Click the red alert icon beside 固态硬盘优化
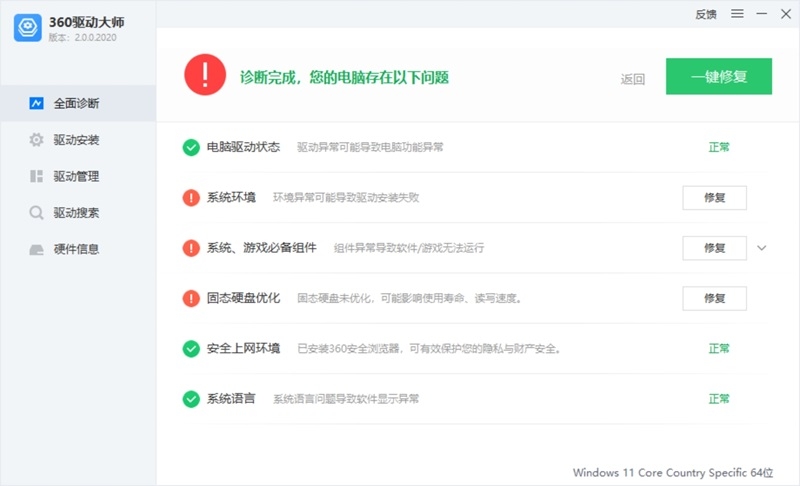This screenshot has width=800, height=486. [191, 298]
